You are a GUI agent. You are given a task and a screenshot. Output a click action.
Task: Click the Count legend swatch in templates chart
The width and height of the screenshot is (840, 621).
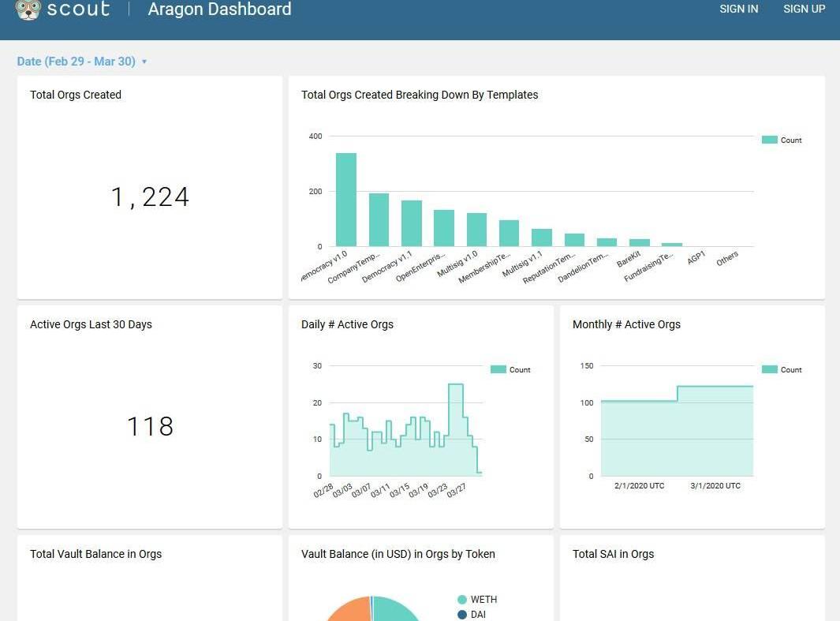[769, 140]
